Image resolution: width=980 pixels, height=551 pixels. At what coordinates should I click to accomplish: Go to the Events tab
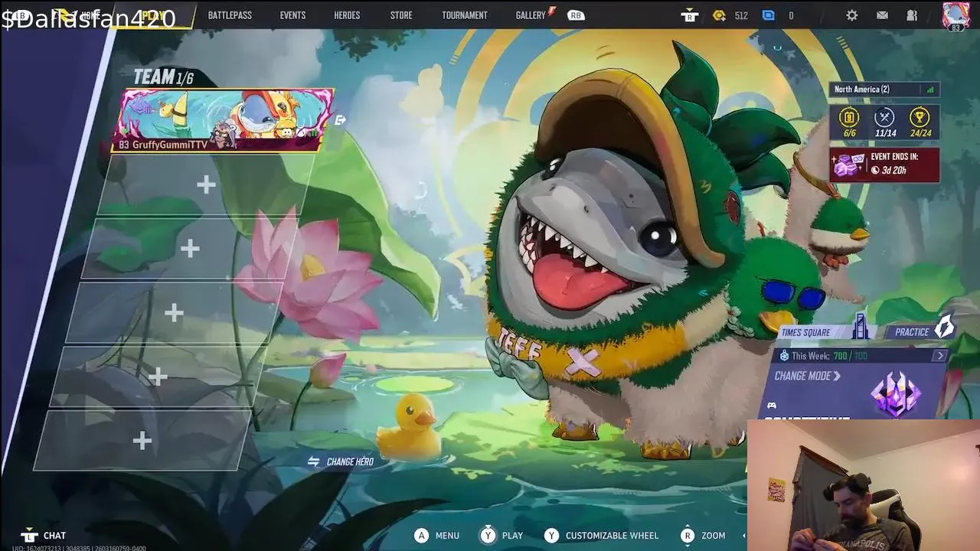tap(292, 15)
